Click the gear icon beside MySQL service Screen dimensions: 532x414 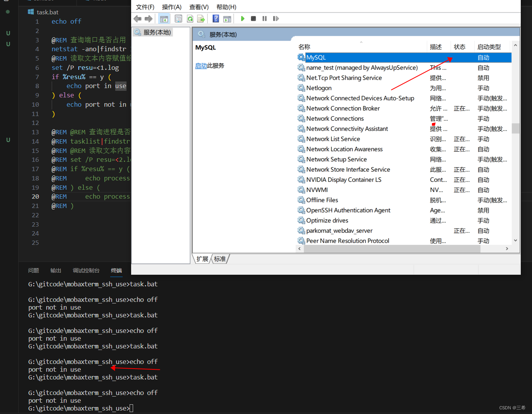pos(301,57)
